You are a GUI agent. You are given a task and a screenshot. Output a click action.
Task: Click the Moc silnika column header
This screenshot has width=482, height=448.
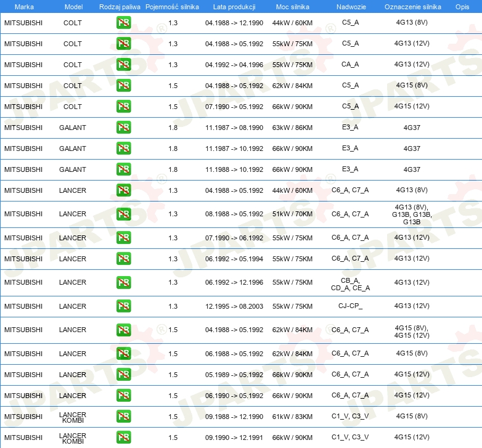292,6
